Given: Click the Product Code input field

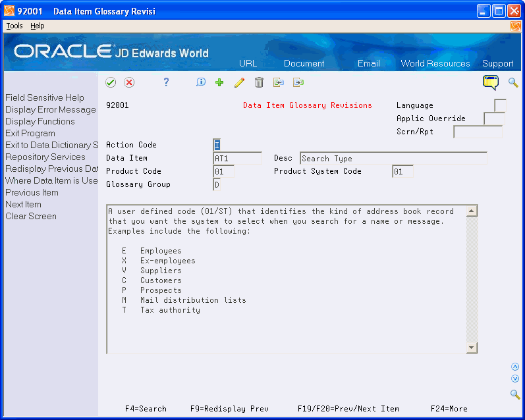Looking at the screenshot, I should point(224,171).
